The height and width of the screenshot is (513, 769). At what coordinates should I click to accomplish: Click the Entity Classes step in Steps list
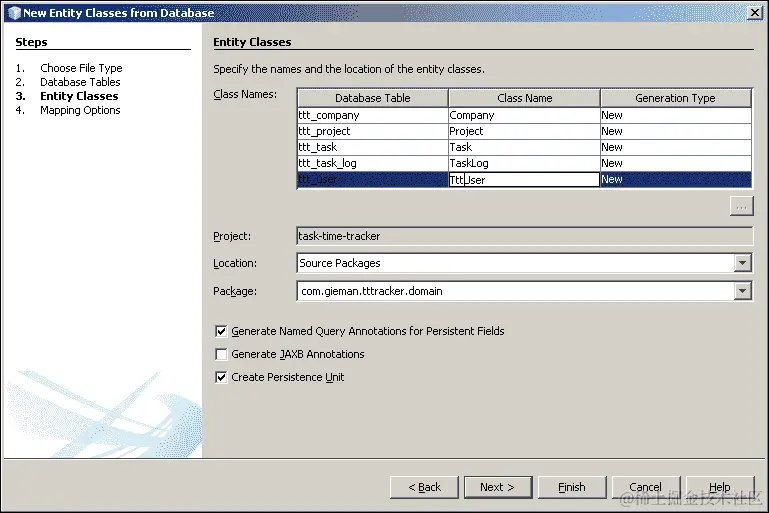click(79, 96)
